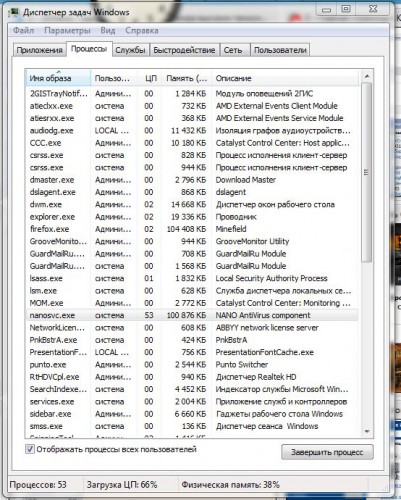This screenshot has height=500, width=401.
Task: Select the CCC.exe process
Action: [192, 143]
